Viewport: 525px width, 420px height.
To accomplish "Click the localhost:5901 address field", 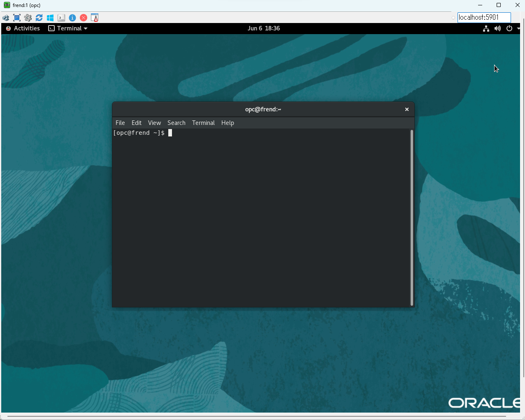I will (484, 17).
